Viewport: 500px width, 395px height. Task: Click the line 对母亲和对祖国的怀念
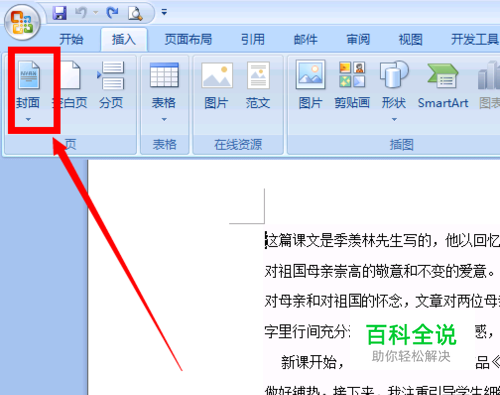382,301
